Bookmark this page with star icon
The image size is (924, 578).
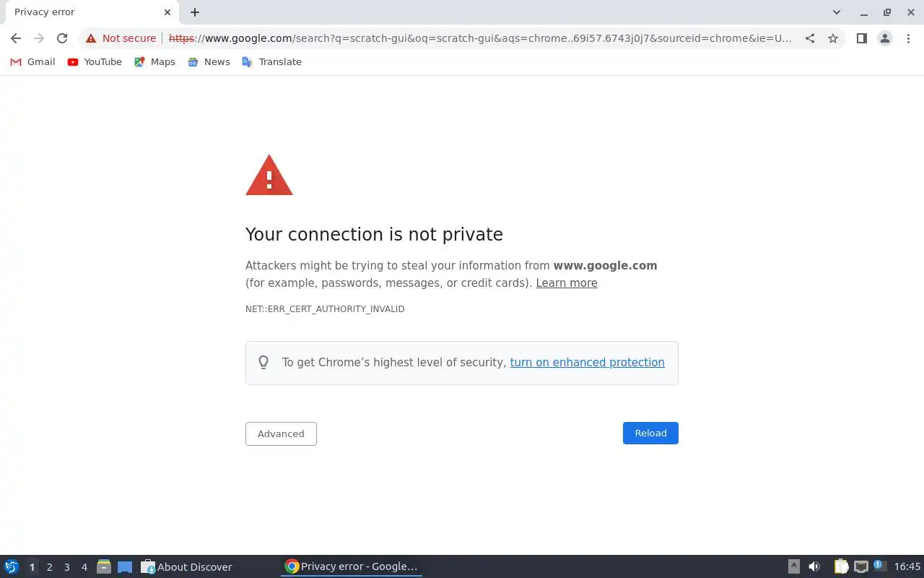point(833,38)
